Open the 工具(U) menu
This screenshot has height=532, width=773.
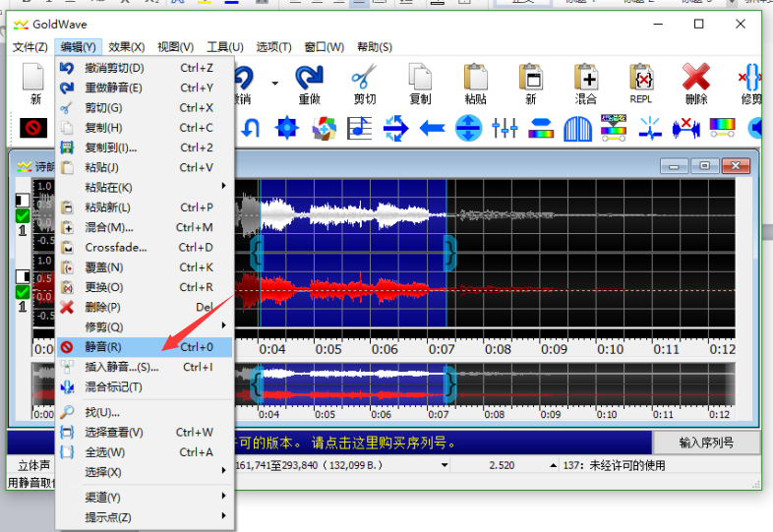point(225,47)
